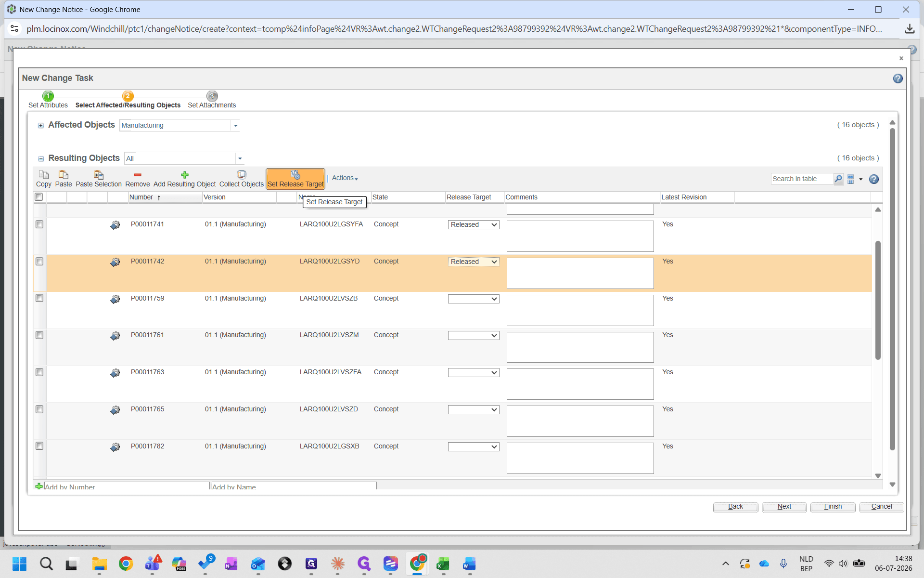
Task: Check the row checkbox for P00011763
Action: [x=39, y=372]
